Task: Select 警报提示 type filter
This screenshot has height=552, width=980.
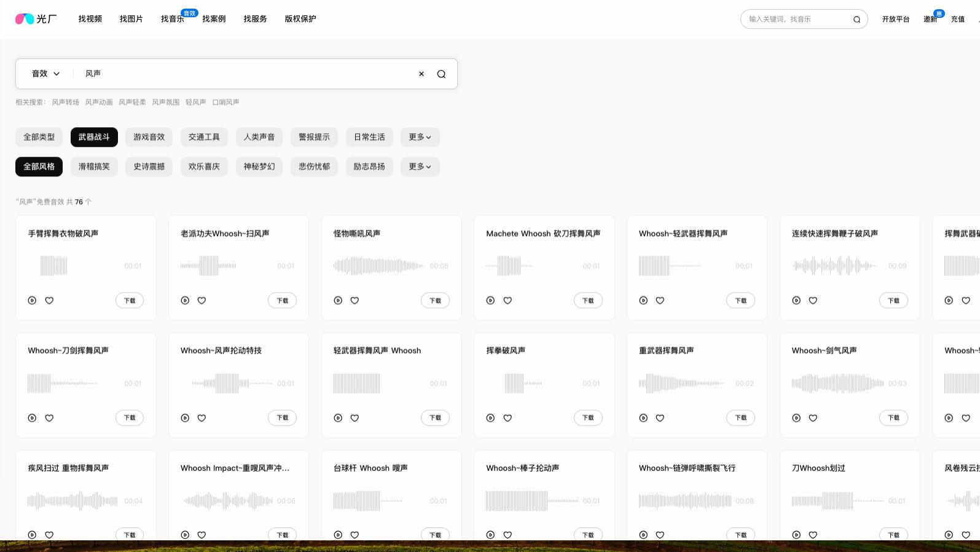Action: [x=314, y=137]
